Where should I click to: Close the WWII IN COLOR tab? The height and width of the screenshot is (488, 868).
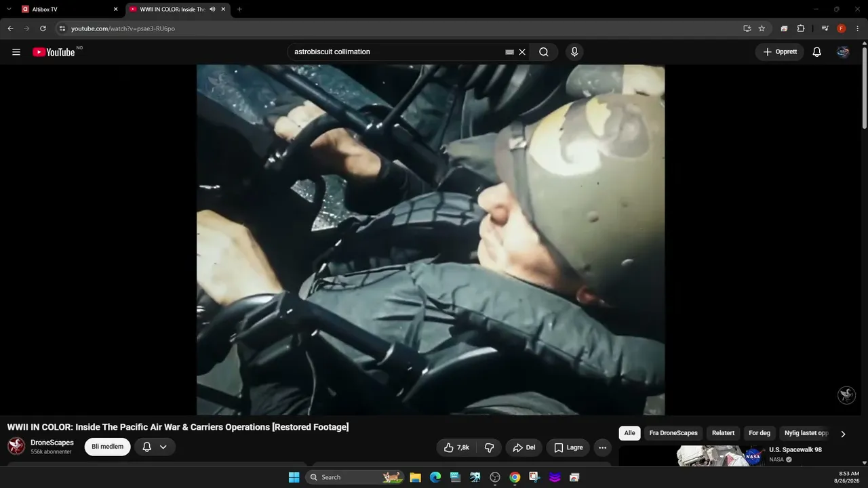click(223, 9)
